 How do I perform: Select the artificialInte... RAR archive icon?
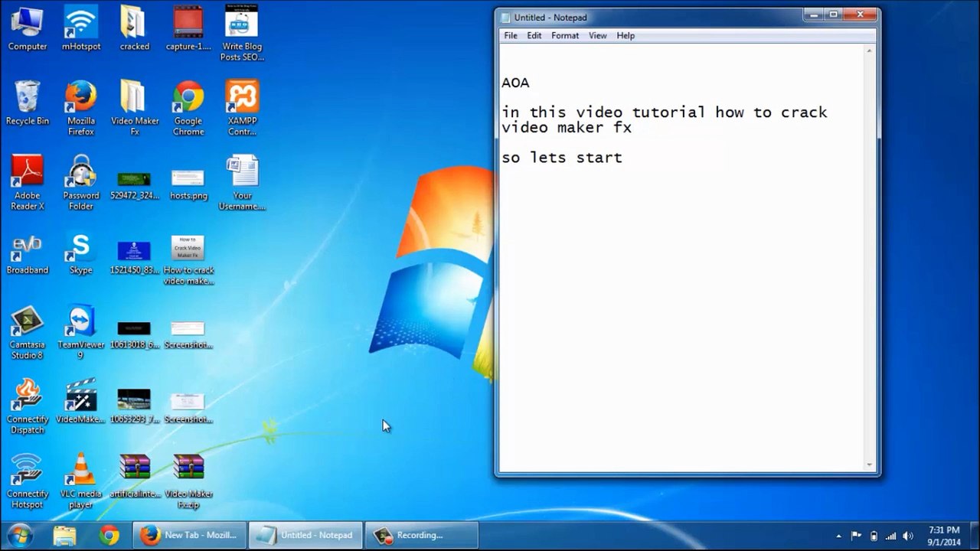(135, 476)
